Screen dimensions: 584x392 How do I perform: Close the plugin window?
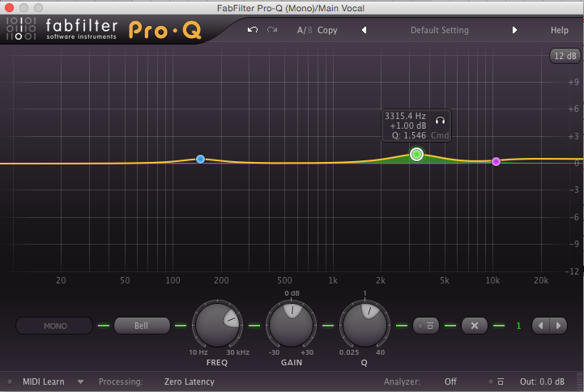pyautogui.click(x=9, y=7)
